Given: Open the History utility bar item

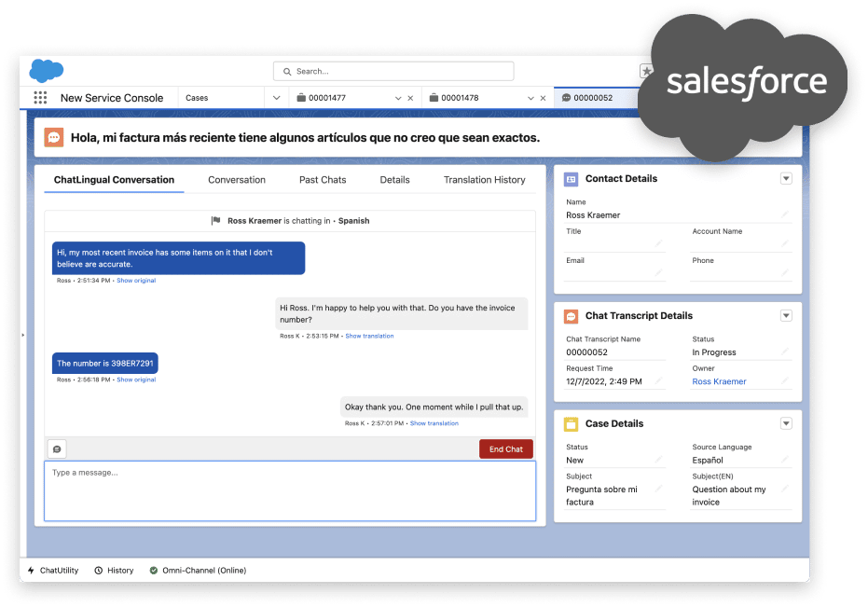Looking at the screenshot, I should click(114, 570).
